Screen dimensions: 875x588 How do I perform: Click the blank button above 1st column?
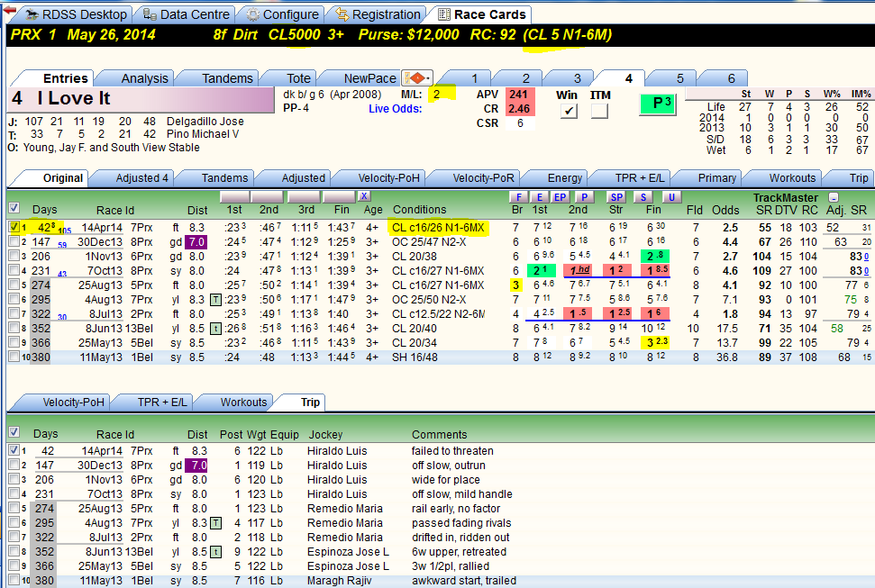click(234, 196)
